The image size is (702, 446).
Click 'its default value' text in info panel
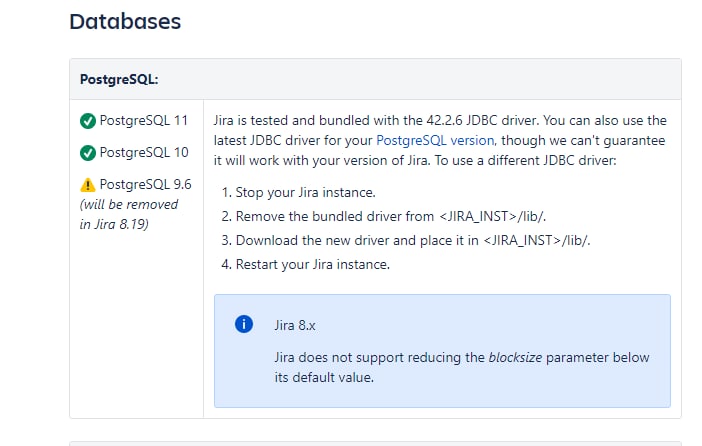point(324,377)
